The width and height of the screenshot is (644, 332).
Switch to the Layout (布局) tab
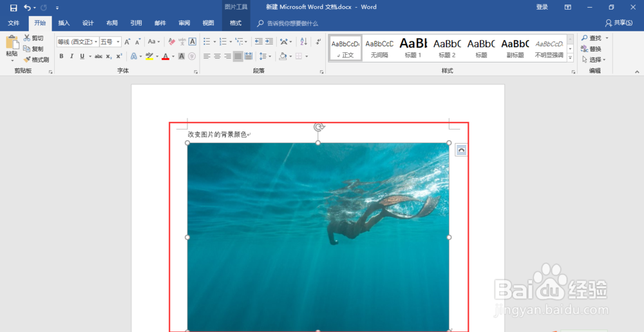click(x=111, y=23)
